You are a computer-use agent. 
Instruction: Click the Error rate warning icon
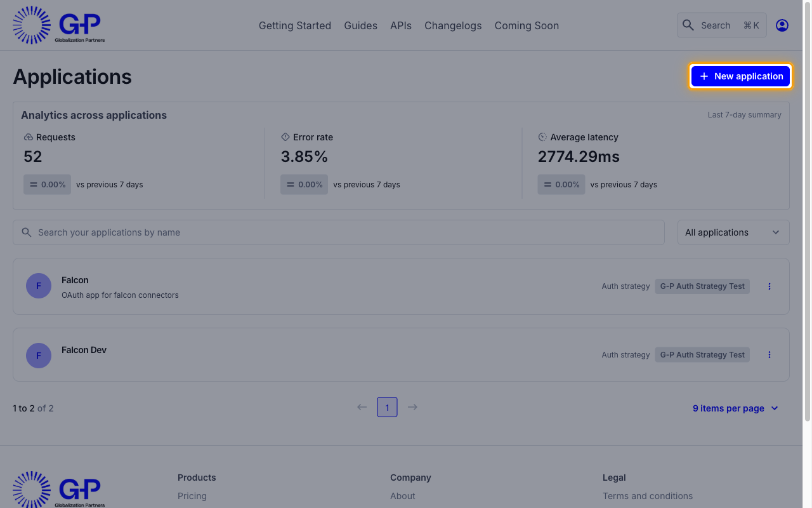coord(285,137)
